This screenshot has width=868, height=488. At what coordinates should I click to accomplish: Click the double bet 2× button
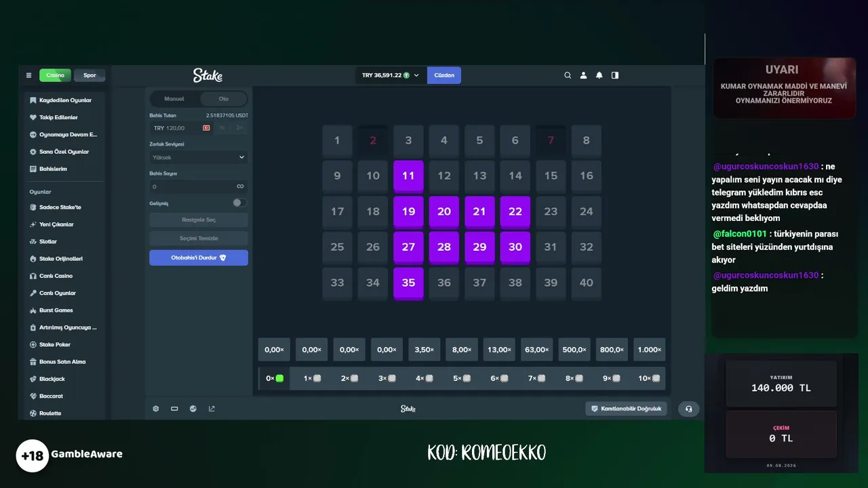(x=239, y=128)
